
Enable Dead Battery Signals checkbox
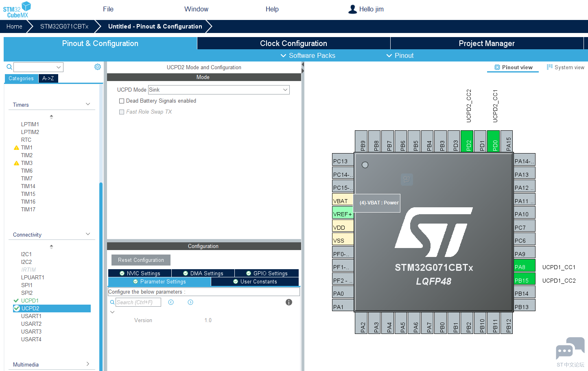pos(121,101)
